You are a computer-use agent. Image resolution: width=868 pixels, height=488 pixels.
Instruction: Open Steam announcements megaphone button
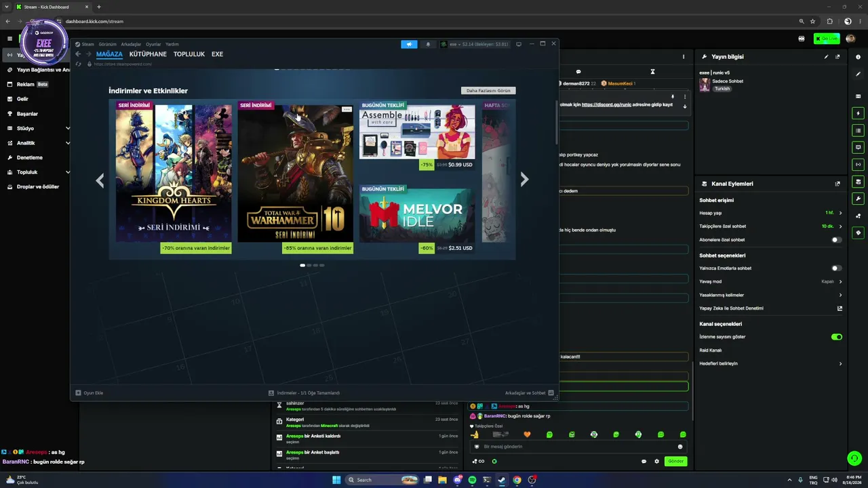point(409,44)
